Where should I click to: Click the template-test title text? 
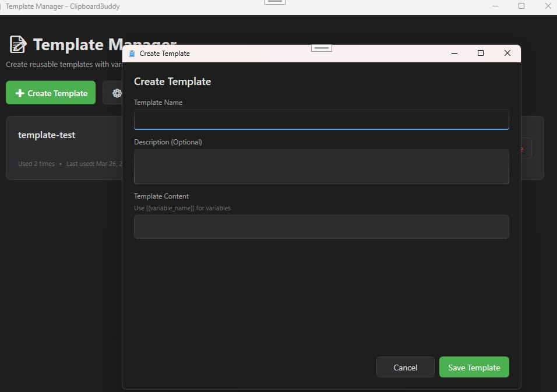point(47,135)
